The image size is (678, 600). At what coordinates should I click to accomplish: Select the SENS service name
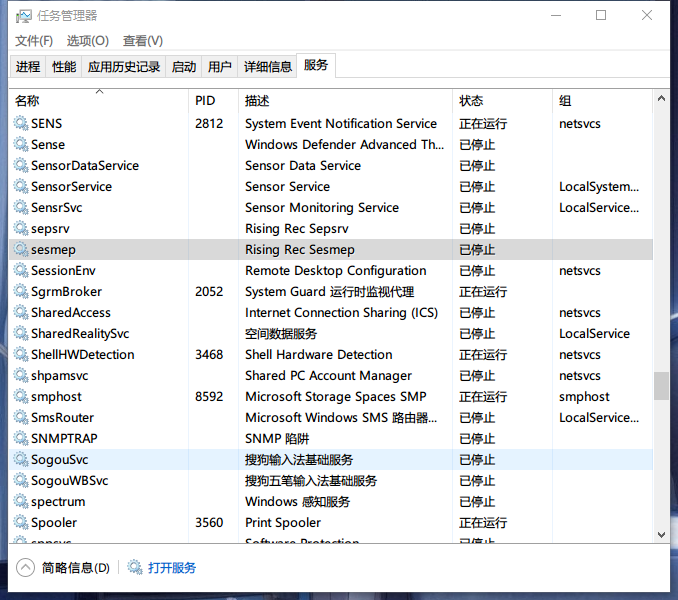47,124
